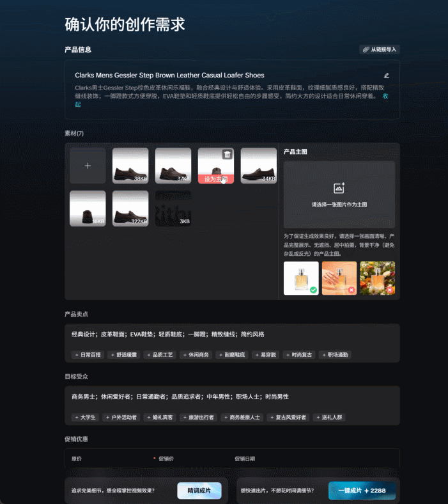This screenshot has width=448, height=504.
Task: Add the 日常百搭 selling point tag
Action: (88, 355)
